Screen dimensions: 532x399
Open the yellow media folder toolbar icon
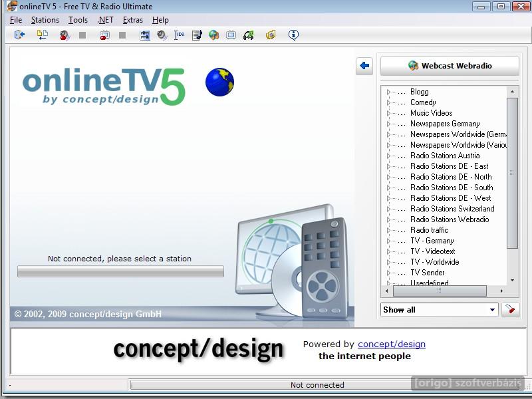(271, 35)
